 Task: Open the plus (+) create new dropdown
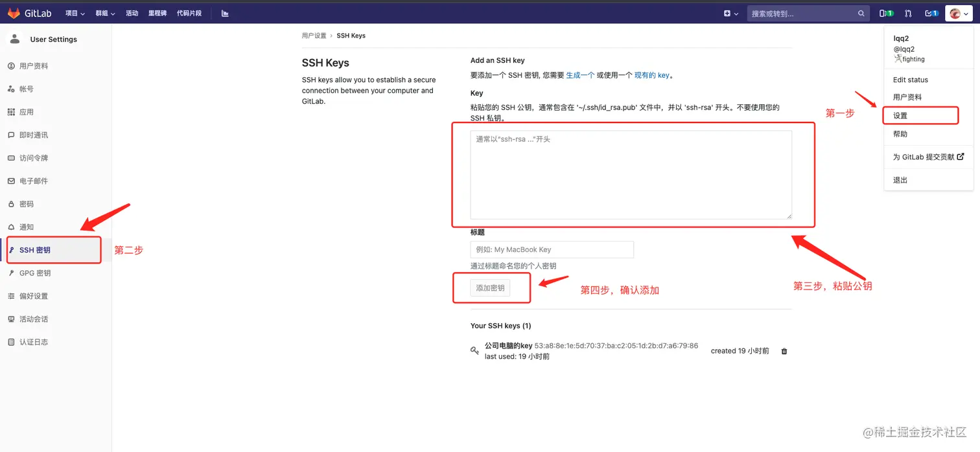click(727, 13)
